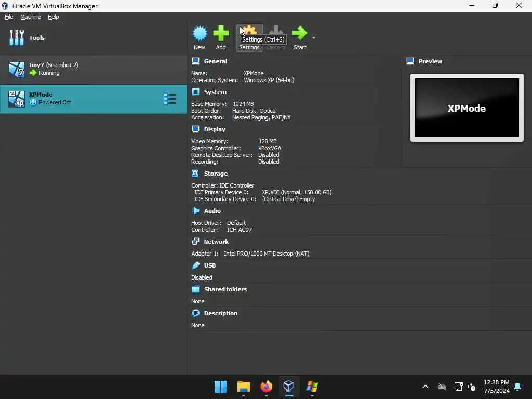Open the Storage settings heading link

pos(216,174)
